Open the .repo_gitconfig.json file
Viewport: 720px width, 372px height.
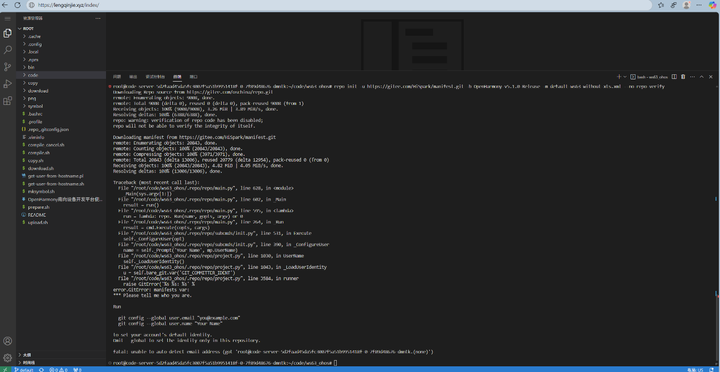(x=62, y=130)
